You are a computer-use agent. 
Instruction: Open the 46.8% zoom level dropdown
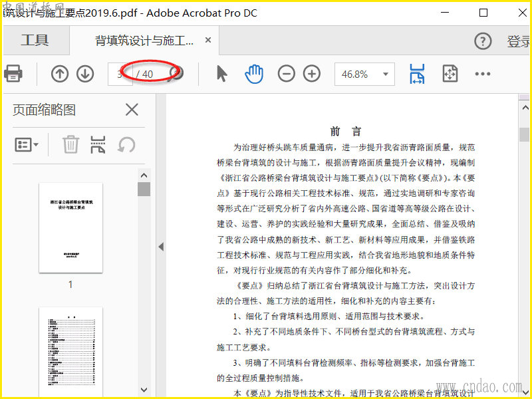384,74
